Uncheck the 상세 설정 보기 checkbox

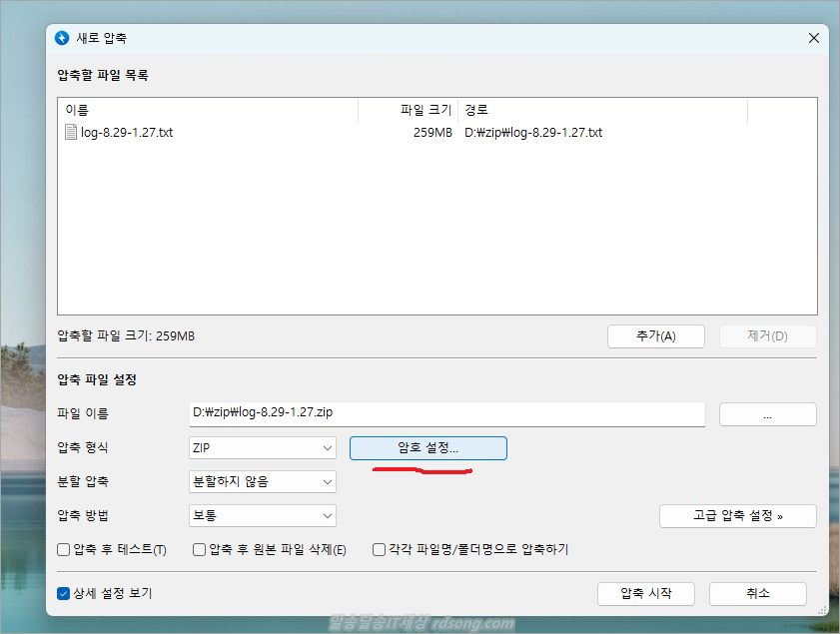click(x=65, y=593)
